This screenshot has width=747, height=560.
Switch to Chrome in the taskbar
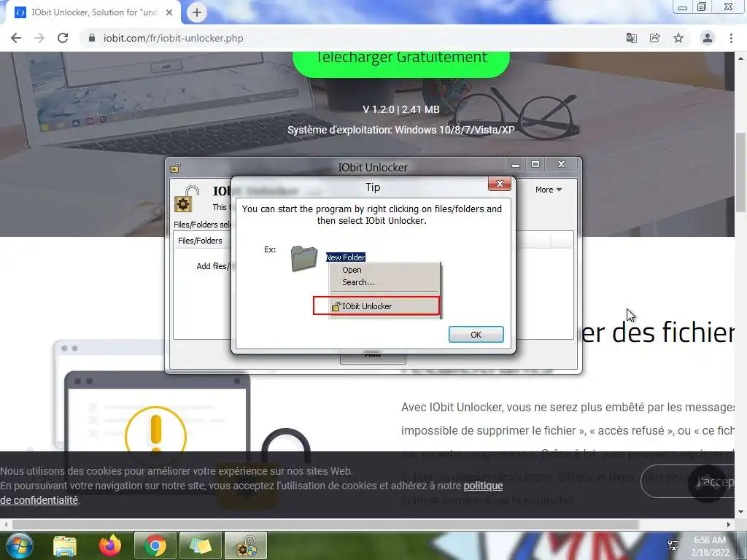(x=155, y=545)
